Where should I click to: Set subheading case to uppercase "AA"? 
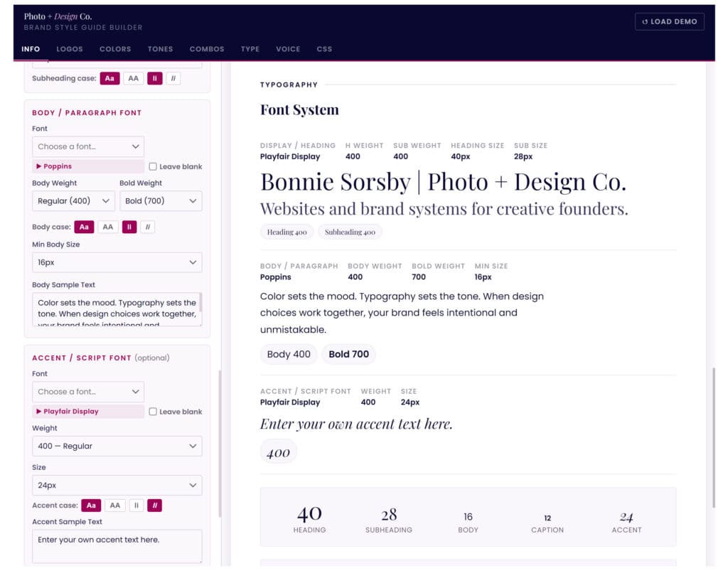[134, 78]
